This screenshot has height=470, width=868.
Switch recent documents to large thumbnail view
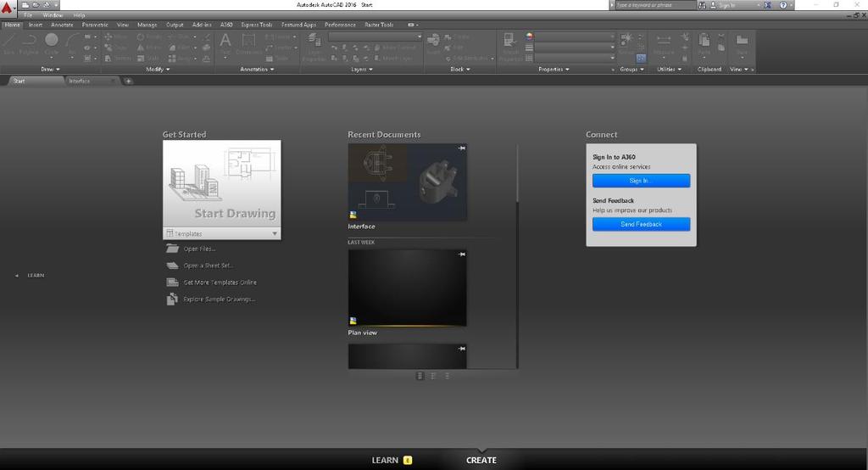[420, 376]
